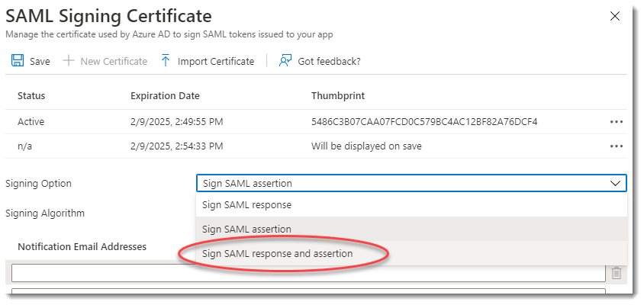Click the Thumbprint column header
This screenshot has height=305, width=644.
(338, 96)
